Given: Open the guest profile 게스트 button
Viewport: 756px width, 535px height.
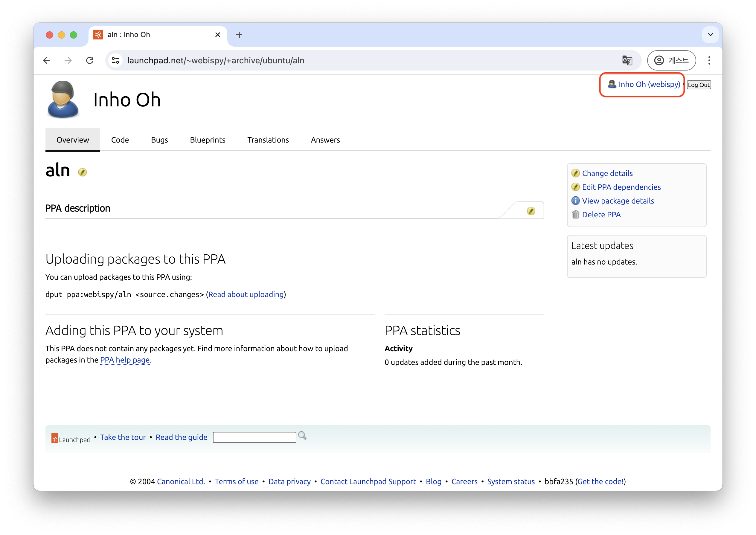Looking at the screenshot, I should (x=671, y=60).
